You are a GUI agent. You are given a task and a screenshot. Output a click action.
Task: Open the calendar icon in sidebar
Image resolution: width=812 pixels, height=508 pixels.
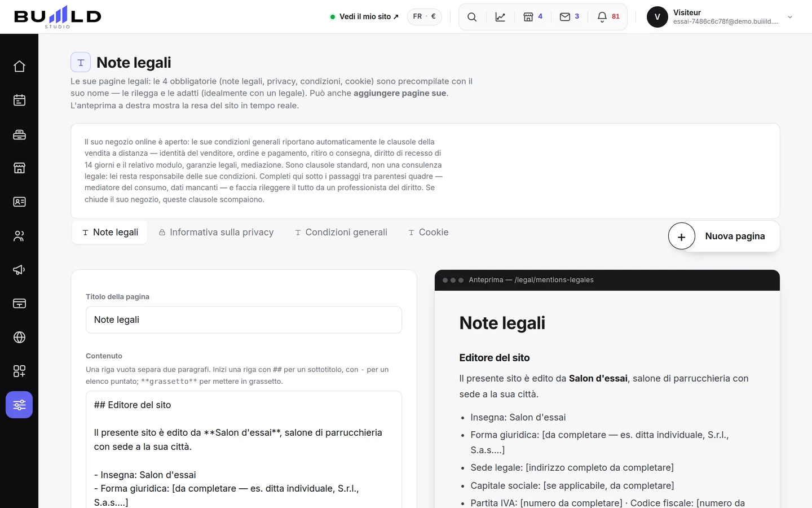coord(19,100)
